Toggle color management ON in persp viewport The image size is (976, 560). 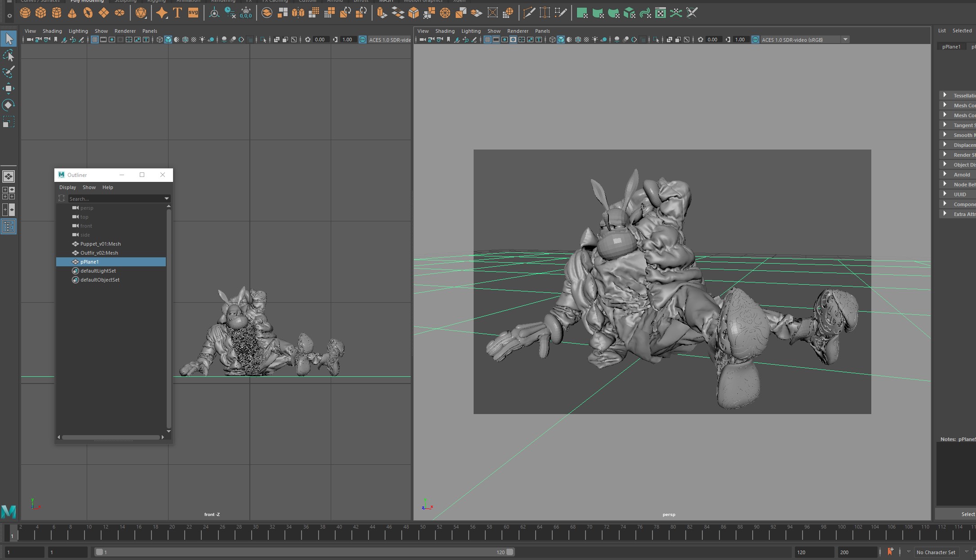755,40
